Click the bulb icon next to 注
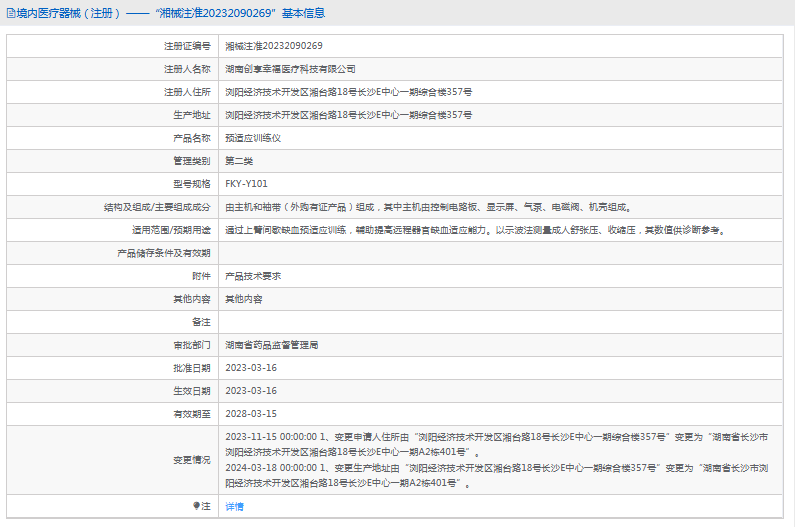 click(196, 506)
